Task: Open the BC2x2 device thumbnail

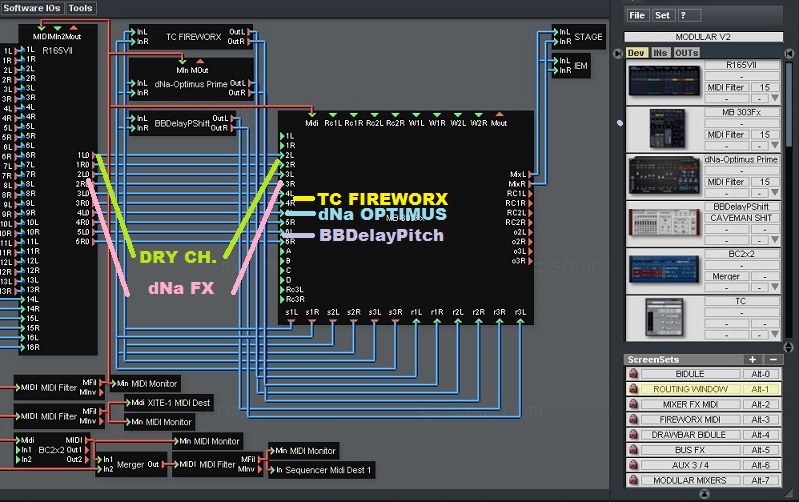Action: click(664, 269)
